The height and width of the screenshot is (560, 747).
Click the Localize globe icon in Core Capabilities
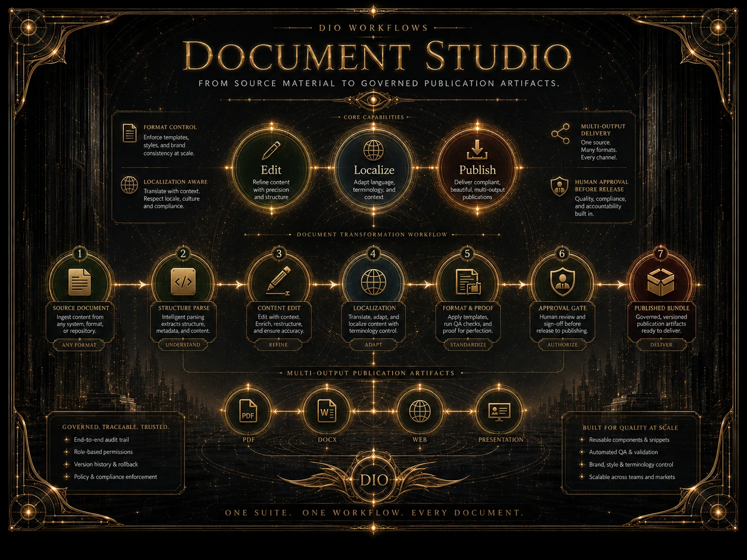pos(373,151)
